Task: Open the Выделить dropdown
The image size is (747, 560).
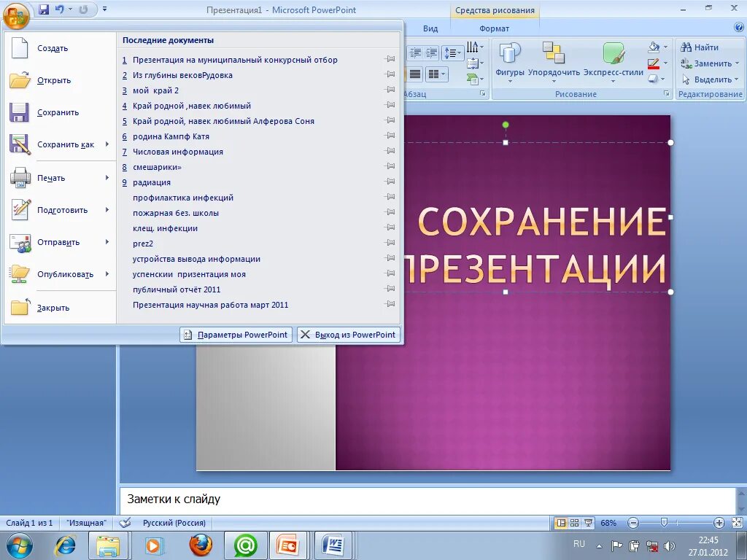Action: click(x=710, y=79)
